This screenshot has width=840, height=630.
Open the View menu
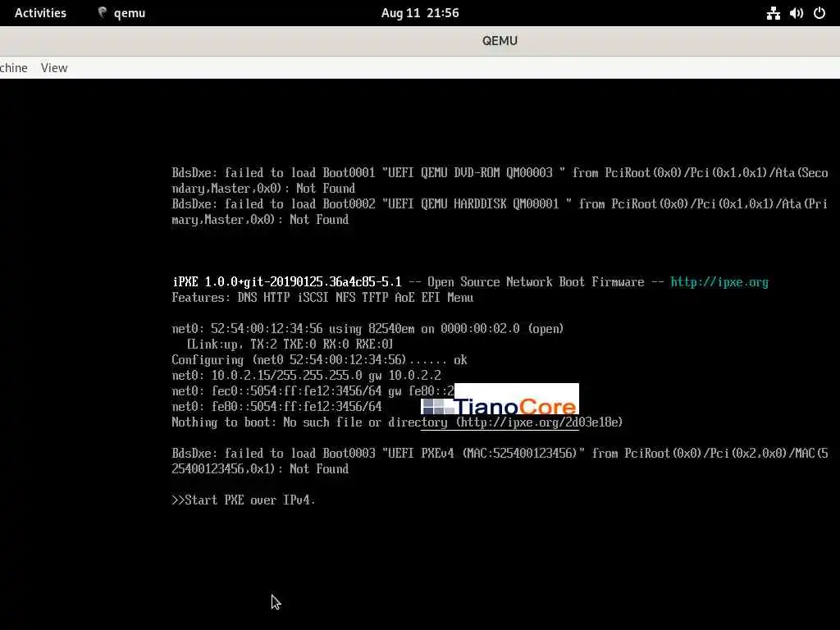(54, 68)
